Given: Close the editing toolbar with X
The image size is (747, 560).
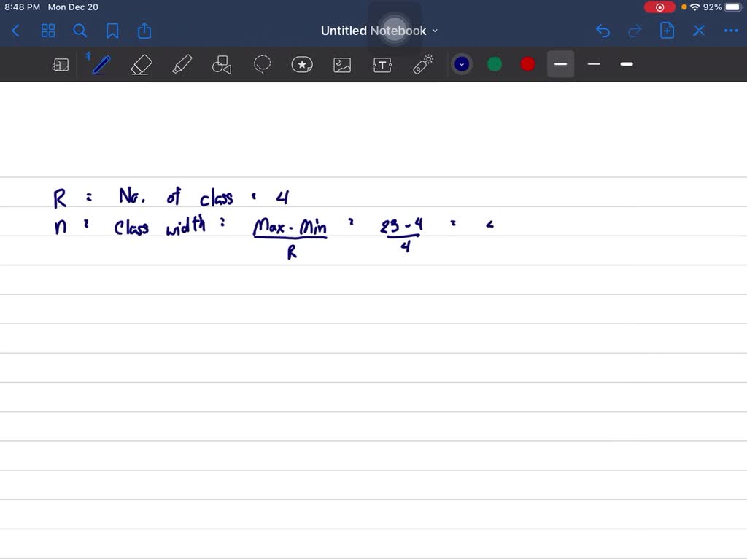Looking at the screenshot, I should click(699, 31).
